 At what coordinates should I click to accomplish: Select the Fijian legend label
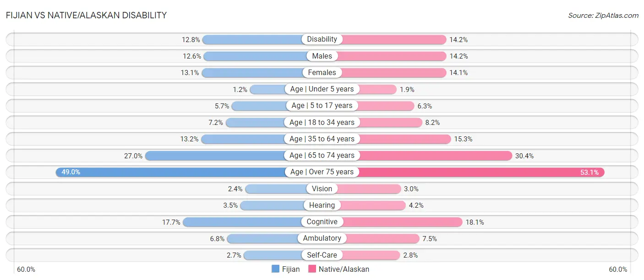click(x=291, y=269)
